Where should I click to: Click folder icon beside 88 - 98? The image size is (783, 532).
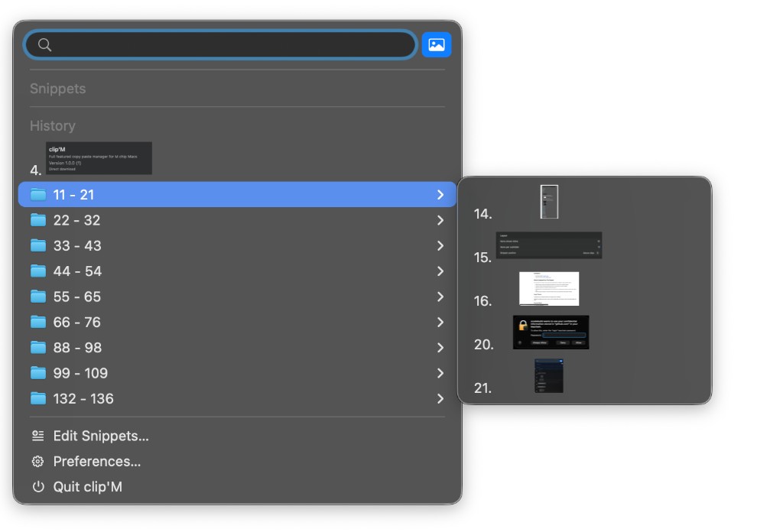38,347
